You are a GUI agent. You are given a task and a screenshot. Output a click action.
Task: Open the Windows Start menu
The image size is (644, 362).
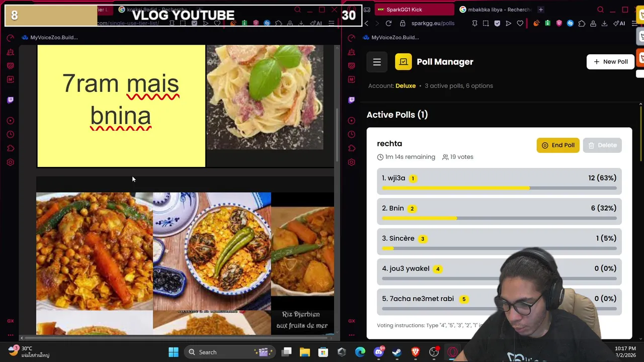(x=174, y=352)
